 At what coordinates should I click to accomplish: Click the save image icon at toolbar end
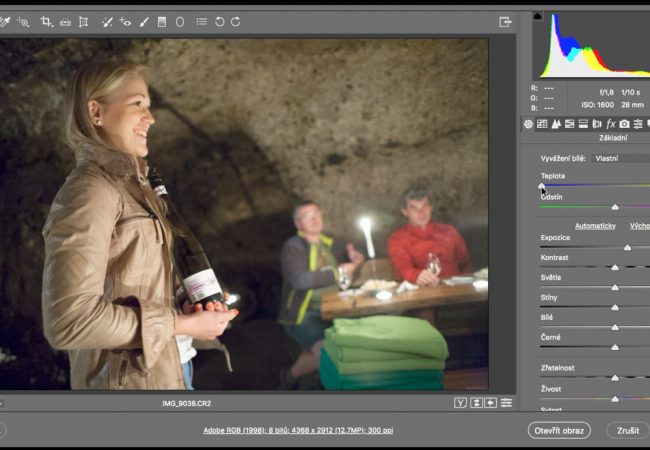505,22
